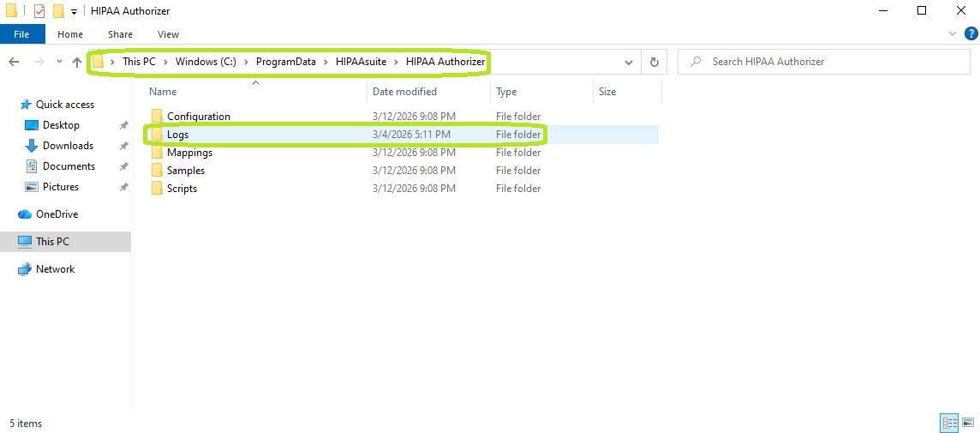Select the Configuration folder icon
Image resolution: width=980 pixels, height=433 pixels.
[x=157, y=117]
